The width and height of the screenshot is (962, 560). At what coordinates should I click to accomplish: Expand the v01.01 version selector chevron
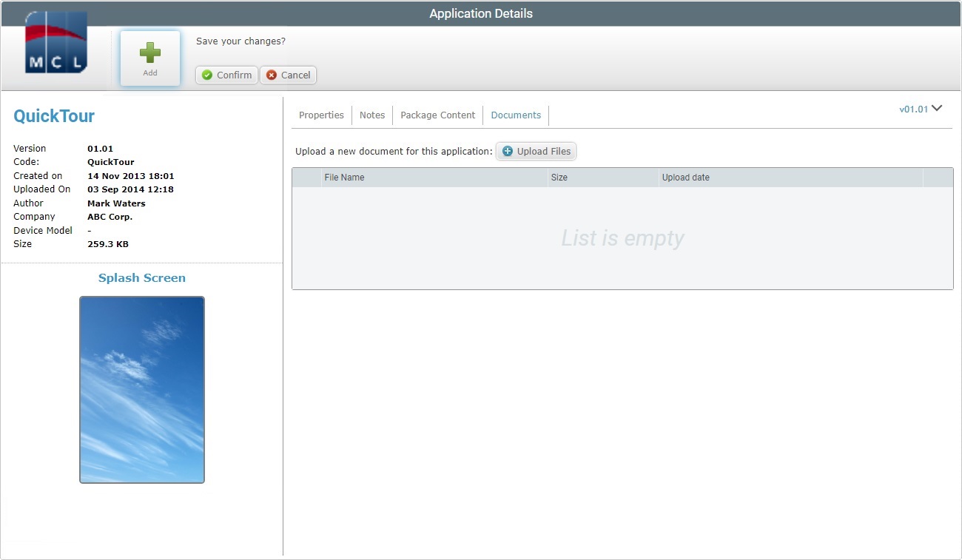coord(937,107)
